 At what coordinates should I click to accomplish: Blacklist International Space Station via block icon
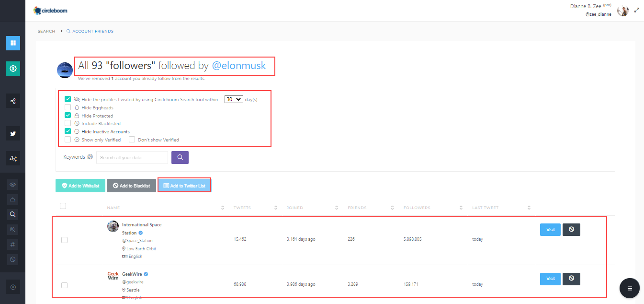571,230
